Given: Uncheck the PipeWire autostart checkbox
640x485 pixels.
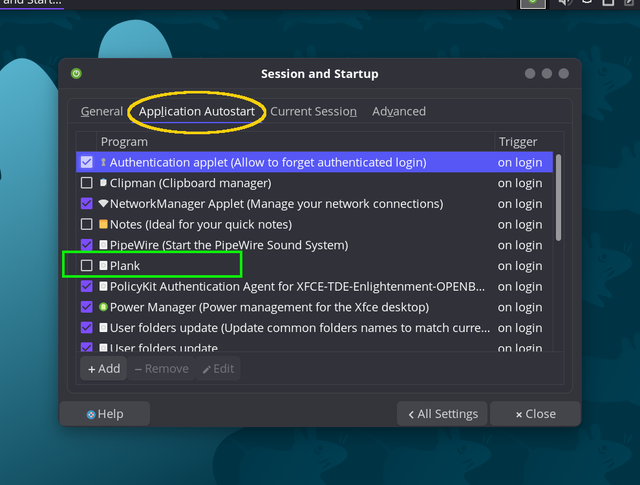Looking at the screenshot, I should (87, 245).
